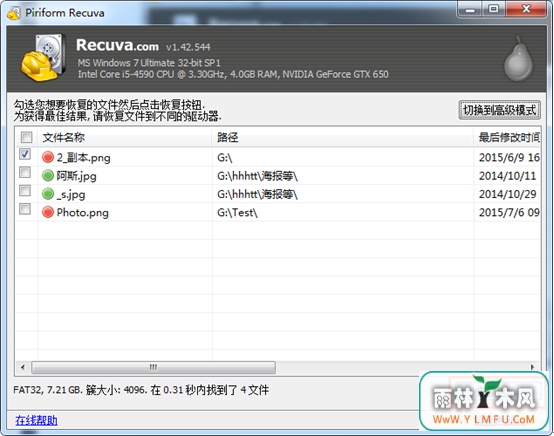Click the path cell of 阿斯.jpg

pyautogui.click(x=258, y=176)
